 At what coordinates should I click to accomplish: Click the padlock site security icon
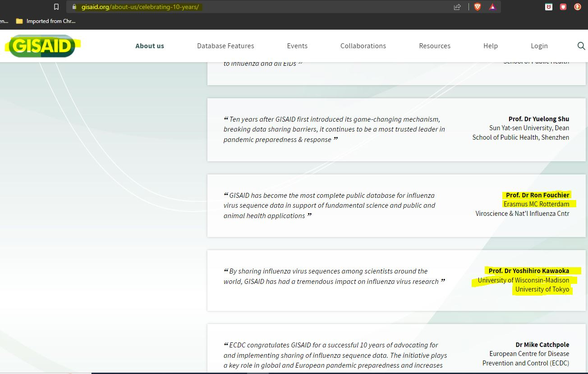74,7
